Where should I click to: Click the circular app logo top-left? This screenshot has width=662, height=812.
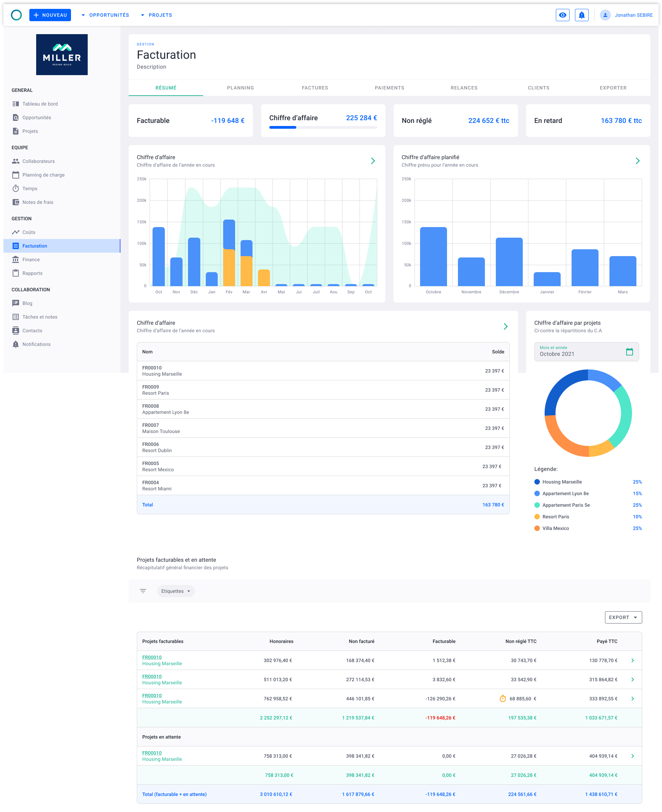(16, 15)
